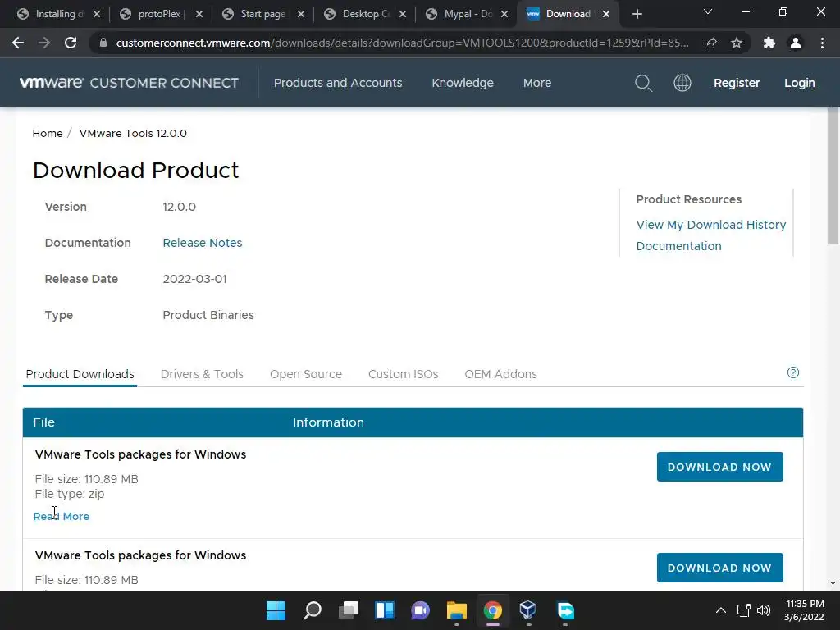Open Chrome's three-dot menu
Screen dimensions: 840x630
click(822, 43)
